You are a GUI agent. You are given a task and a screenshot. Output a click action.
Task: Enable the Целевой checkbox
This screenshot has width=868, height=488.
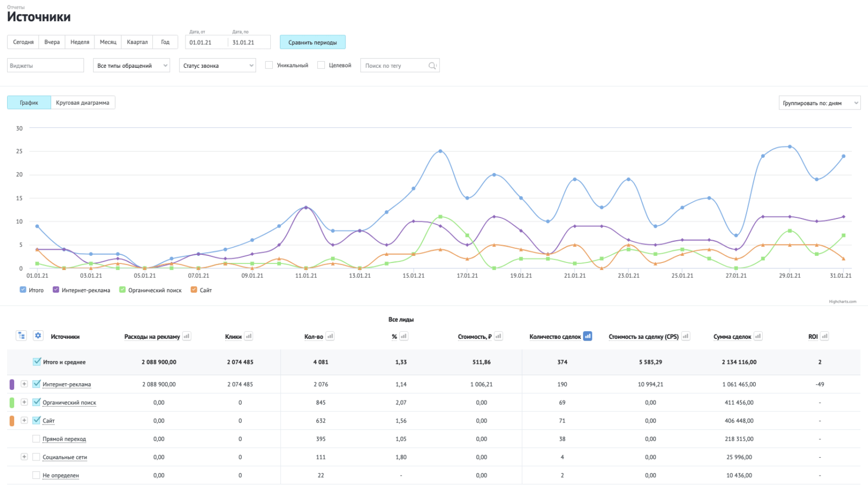(321, 65)
